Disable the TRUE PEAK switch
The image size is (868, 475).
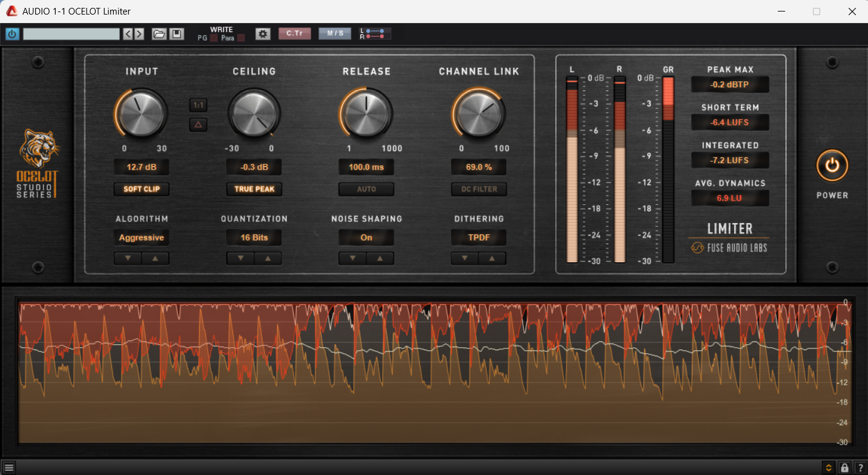coord(254,189)
